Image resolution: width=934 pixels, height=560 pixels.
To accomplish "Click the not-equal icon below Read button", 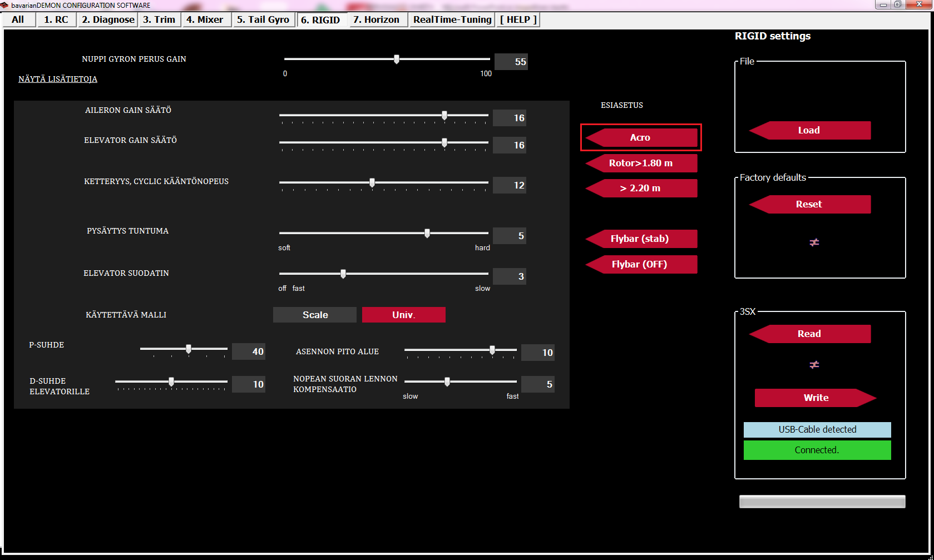I will tap(814, 365).
